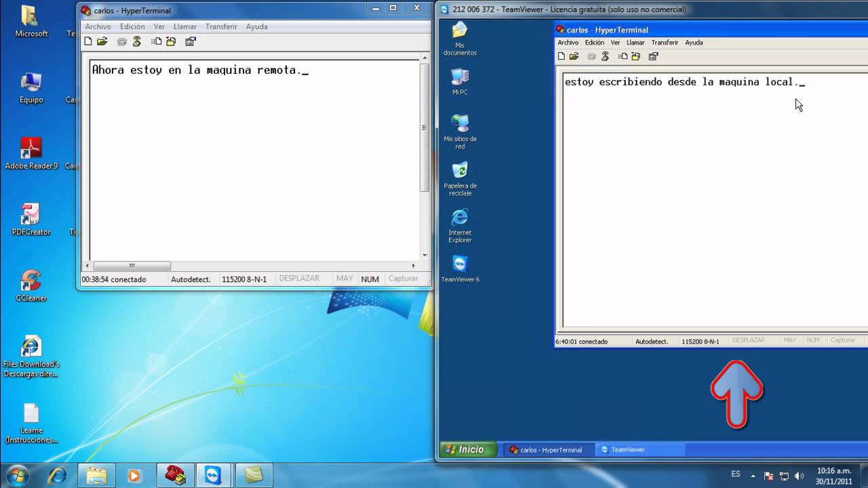Click horizontal scrollbar thumb in local HyperTerminal
Viewport: 868px width, 488px height.
(x=132, y=266)
